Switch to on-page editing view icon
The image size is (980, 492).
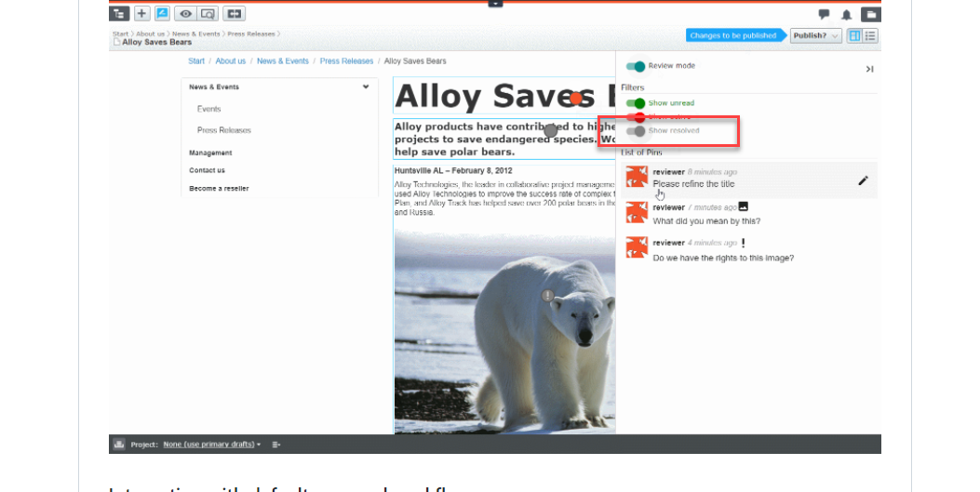coord(854,35)
